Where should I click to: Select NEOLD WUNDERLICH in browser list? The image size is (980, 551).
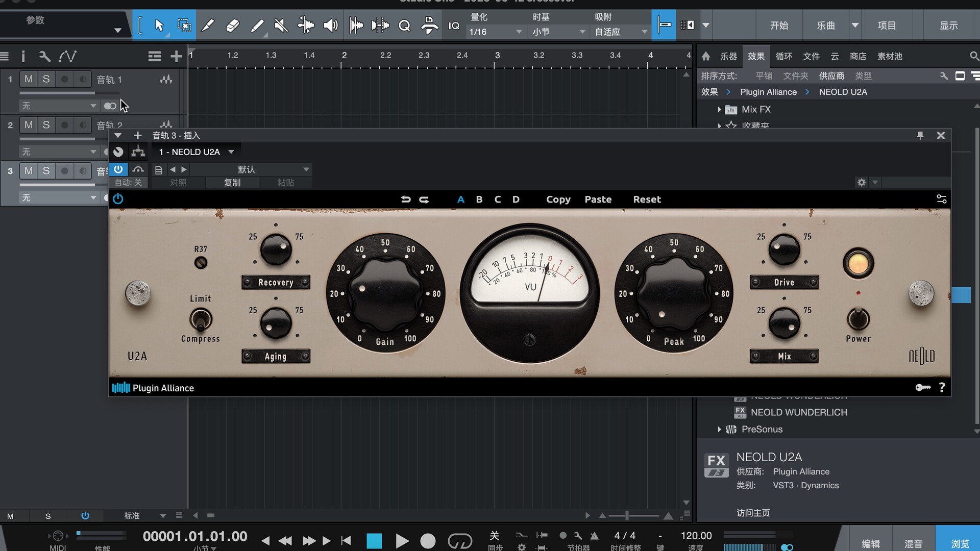click(x=799, y=412)
